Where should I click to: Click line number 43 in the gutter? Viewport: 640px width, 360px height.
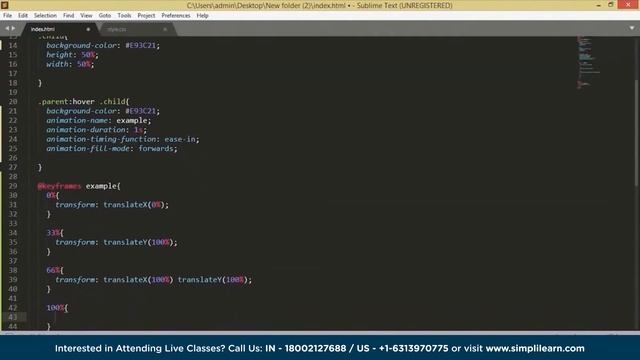(x=13, y=318)
